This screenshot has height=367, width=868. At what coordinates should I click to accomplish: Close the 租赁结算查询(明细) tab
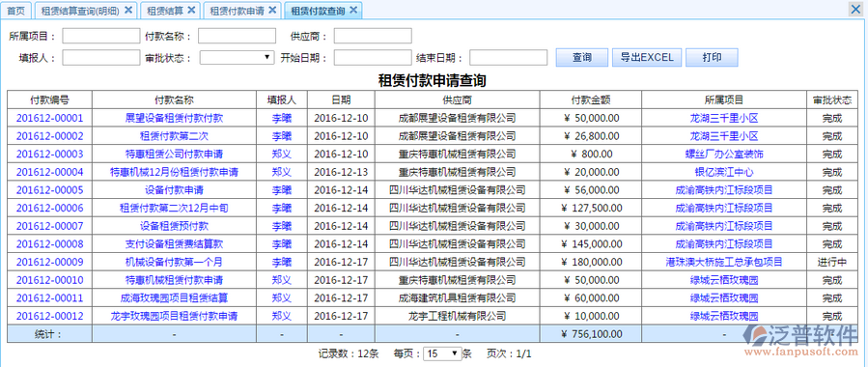128,10
